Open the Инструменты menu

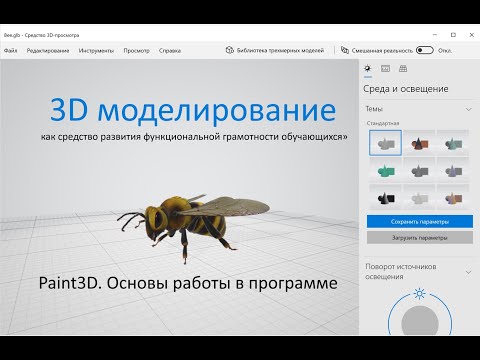(x=96, y=51)
